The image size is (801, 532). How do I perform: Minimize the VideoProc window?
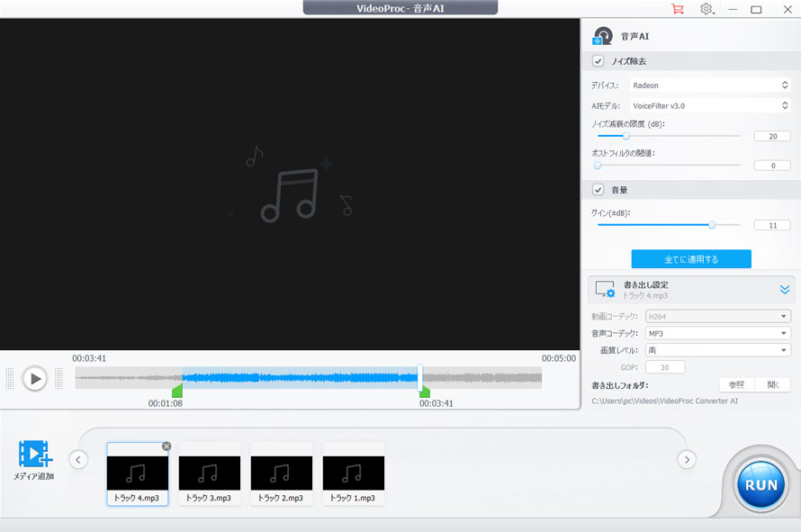tap(733, 9)
